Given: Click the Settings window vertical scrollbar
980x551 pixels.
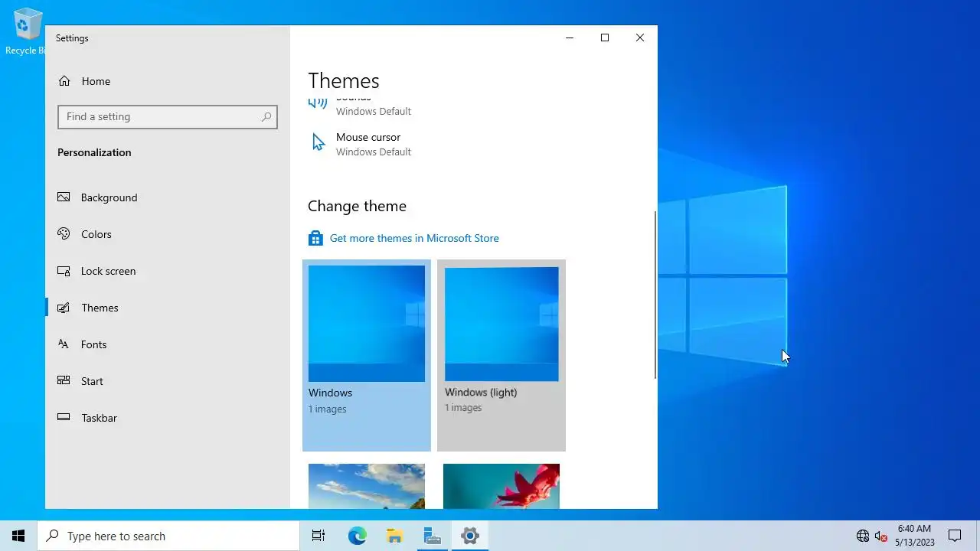Looking at the screenshot, I should coord(655,295).
